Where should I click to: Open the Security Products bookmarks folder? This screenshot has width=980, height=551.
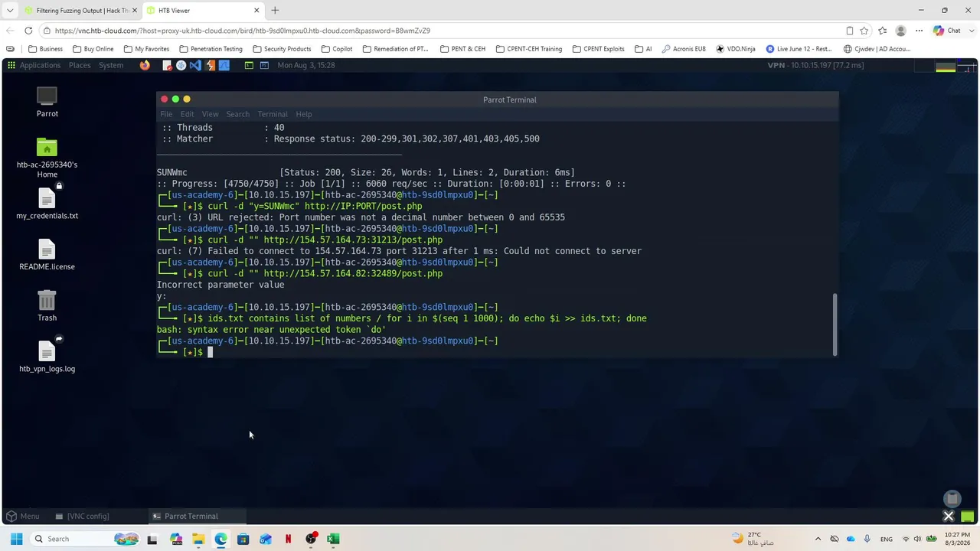click(x=282, y=49)
